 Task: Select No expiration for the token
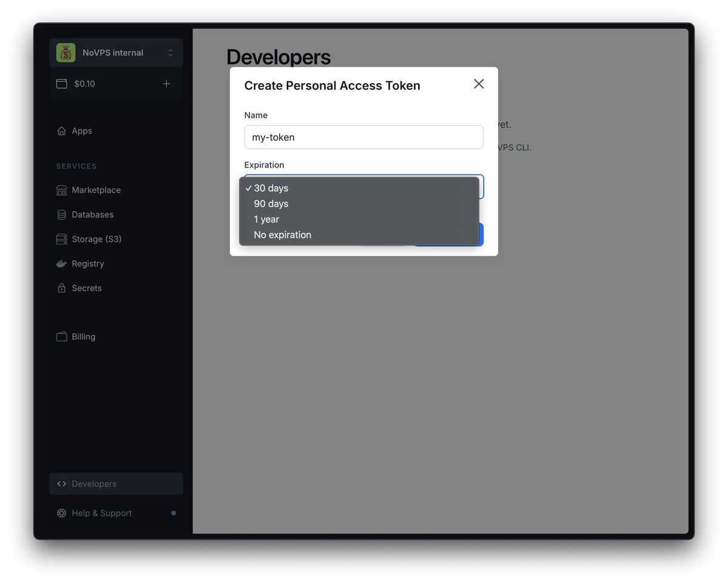[x=282, y=235]
